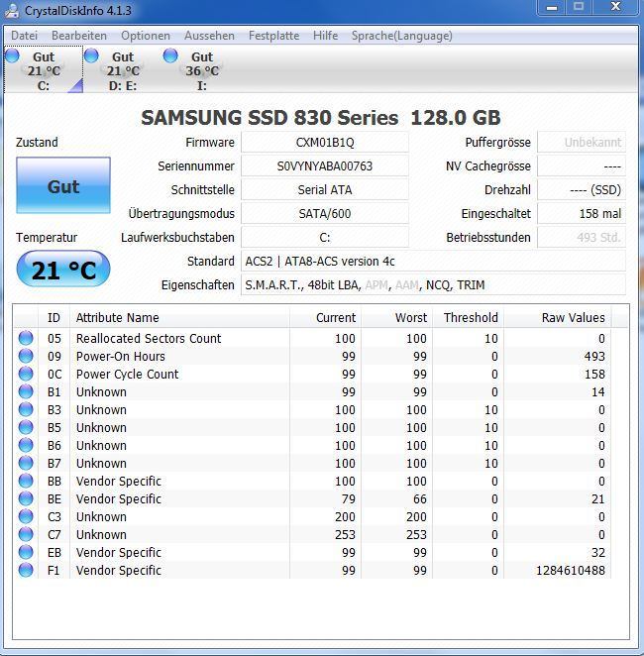This screenshot has height=656, width=644.
Task: Click the Attribute Name column header
Action: coord(179,317)
